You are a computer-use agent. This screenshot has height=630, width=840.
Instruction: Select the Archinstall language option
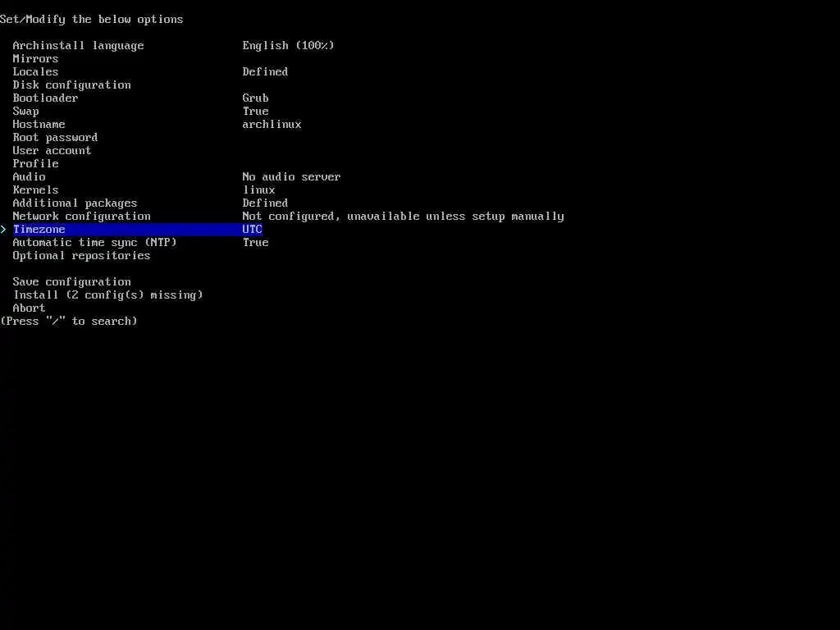click(x=78, y=46)
